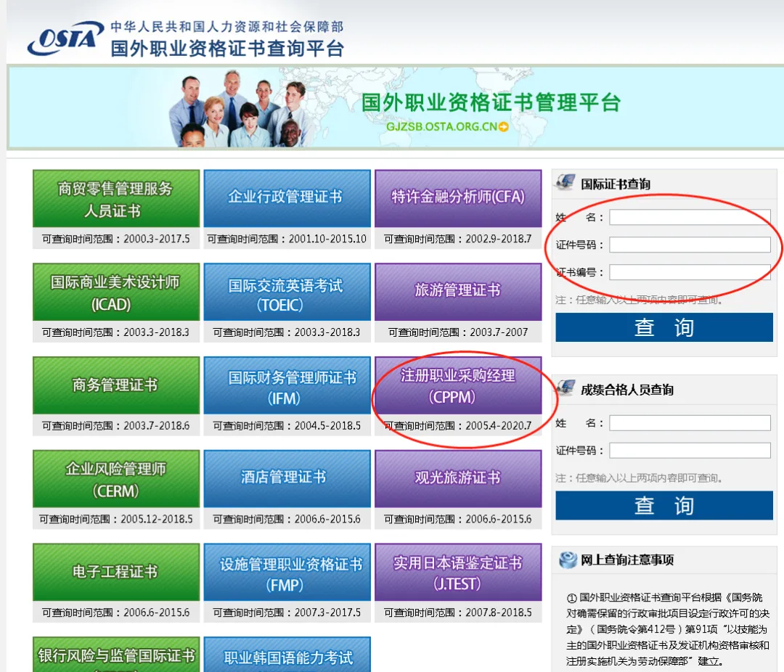Select the 特许金融分析师(CFA) tile

458,199
